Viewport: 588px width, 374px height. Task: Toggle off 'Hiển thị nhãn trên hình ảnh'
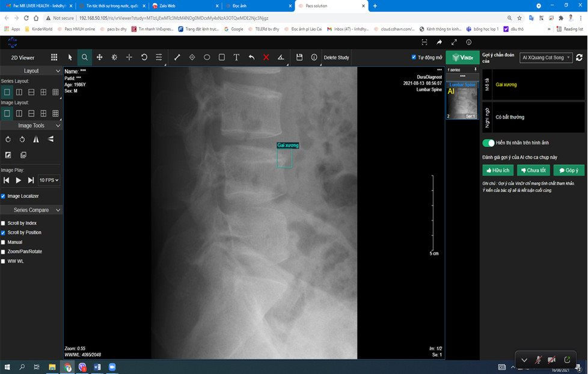click(488, 143)
